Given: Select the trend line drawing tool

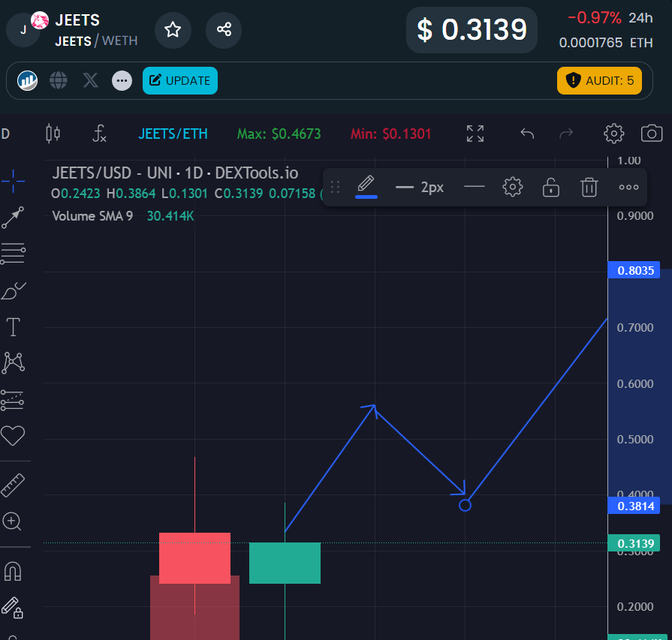Looking at the screenshot, I should coord(13,218).
